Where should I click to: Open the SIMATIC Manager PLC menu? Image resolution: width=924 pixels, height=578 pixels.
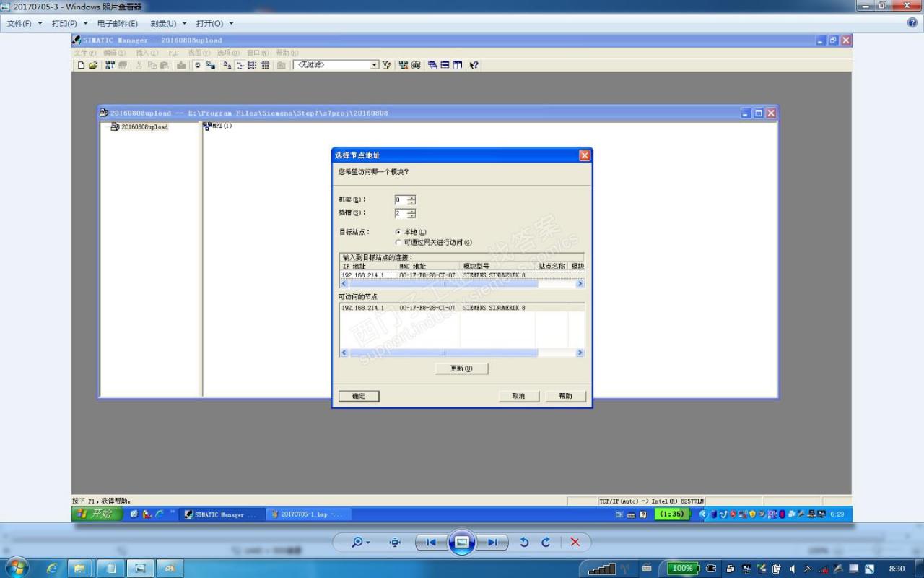coord(173,53)
